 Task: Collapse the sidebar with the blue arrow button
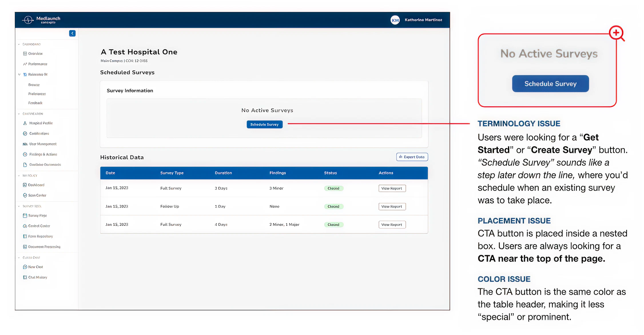point(72,33)
